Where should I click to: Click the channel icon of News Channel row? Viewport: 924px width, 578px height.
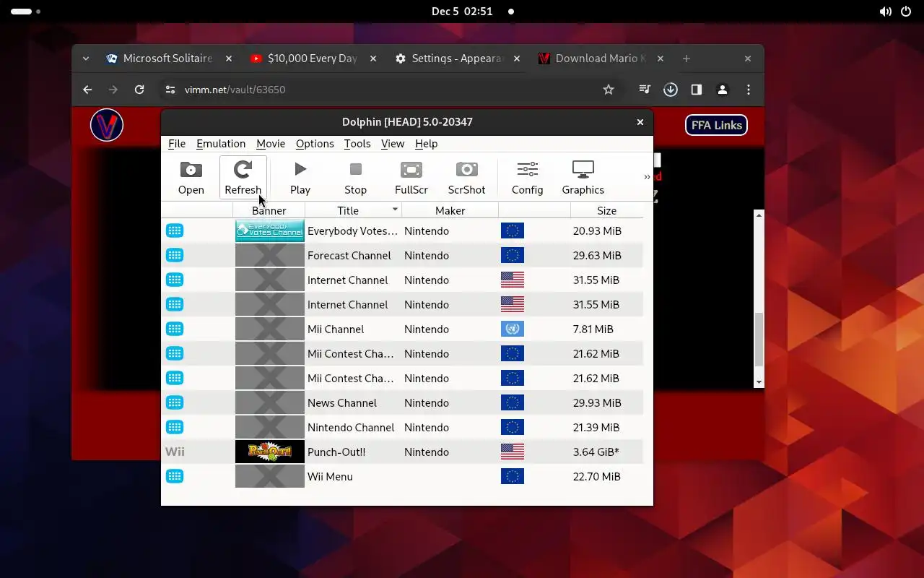click(175, 402)
